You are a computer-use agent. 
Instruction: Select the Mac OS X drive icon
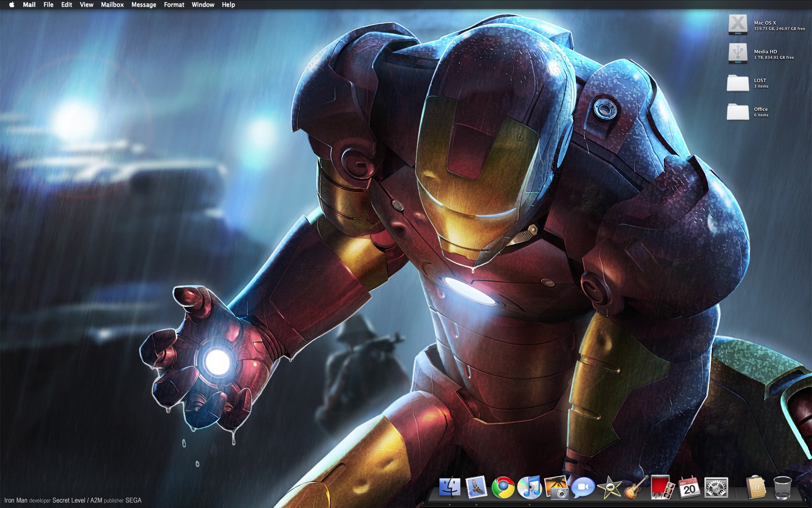point(738,25)
